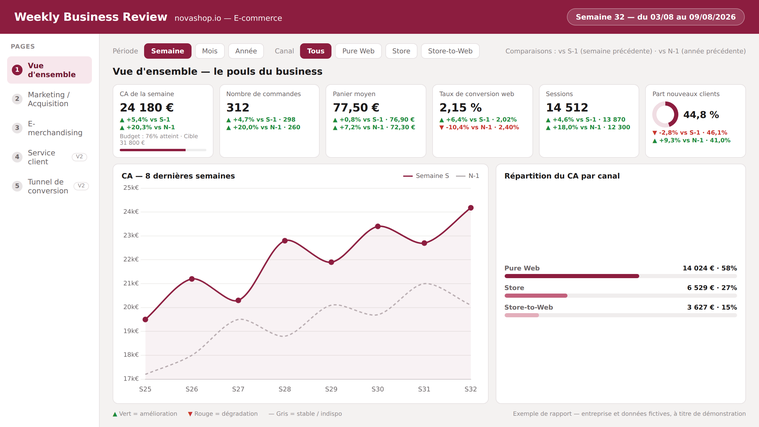Select the number 3 badge for E-merchandising

click(17, 128)
